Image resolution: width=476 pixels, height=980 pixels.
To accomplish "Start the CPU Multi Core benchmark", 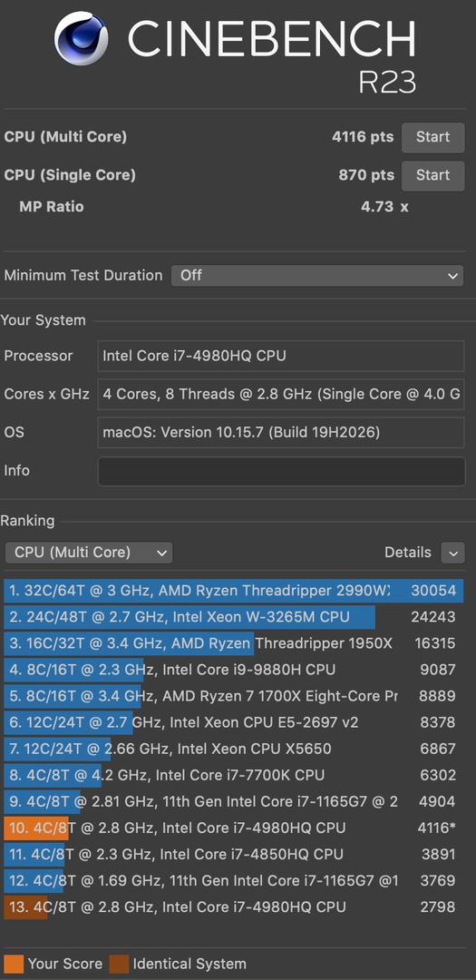I will pos(432,138).
